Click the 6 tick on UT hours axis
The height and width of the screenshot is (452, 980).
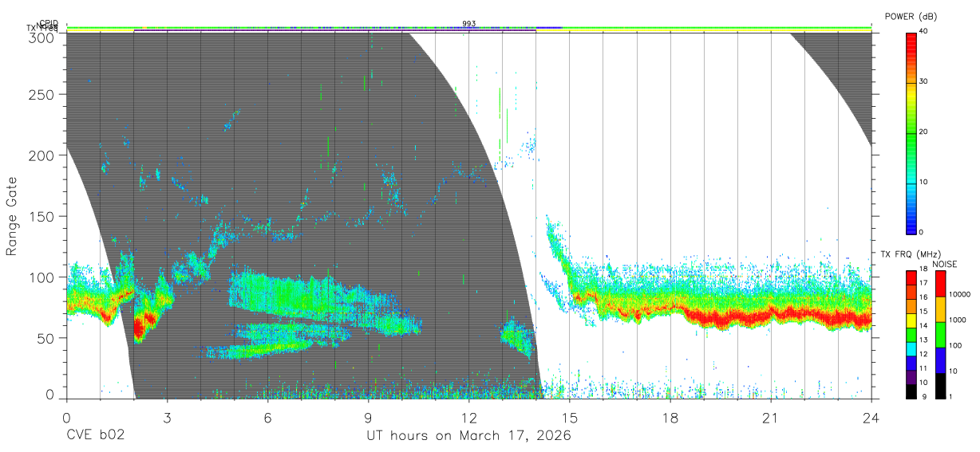[268, 417]
